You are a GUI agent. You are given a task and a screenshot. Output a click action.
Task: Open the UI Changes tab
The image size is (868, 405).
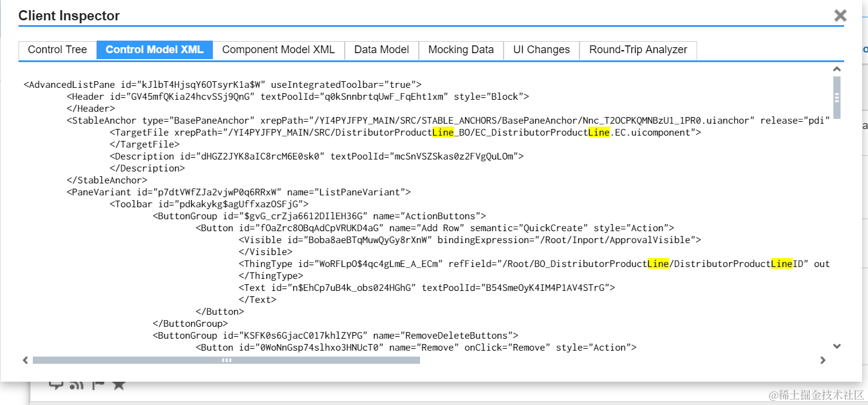click(542, 50)
